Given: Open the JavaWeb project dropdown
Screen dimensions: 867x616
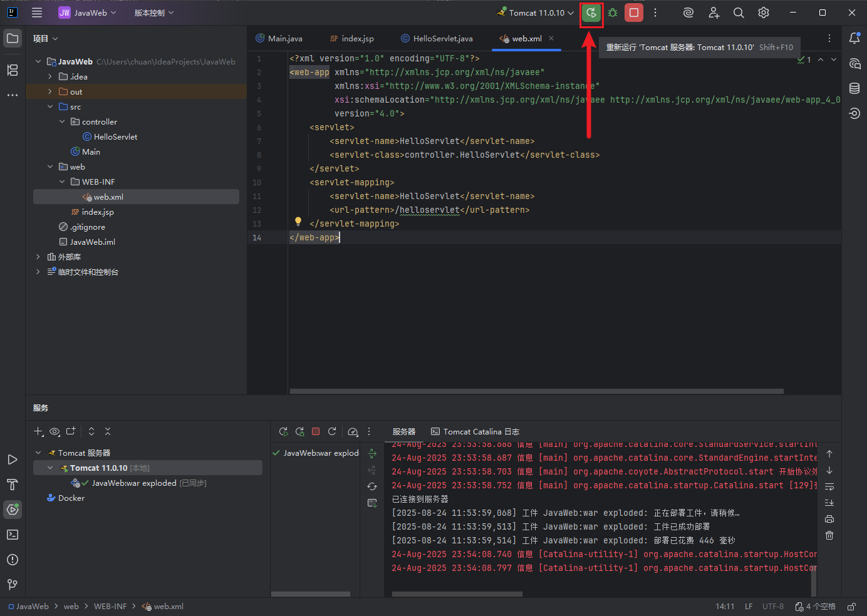Looking at the screenshot, I should (88, 13).
